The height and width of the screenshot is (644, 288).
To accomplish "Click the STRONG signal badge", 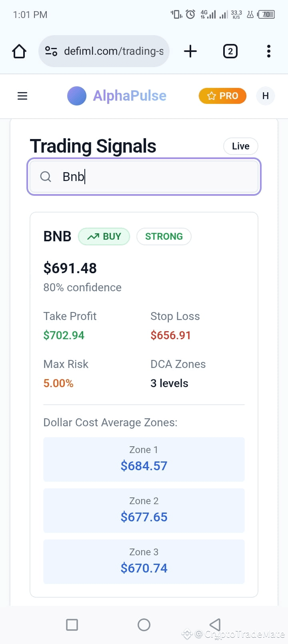I will (x=164, y=237).
